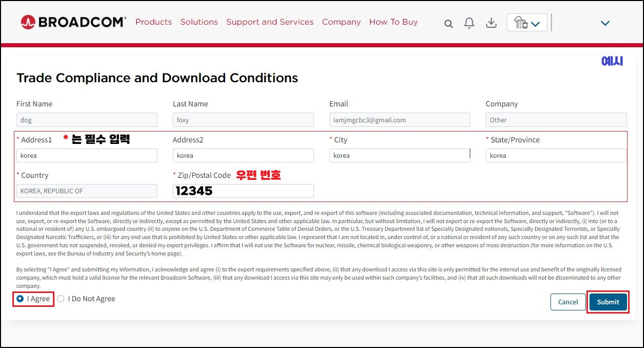This screenshot has height=348, width=644.
Task: Click the Country field showing KOREA, REPUBLIC OF
Action: [x=87, y=191]
